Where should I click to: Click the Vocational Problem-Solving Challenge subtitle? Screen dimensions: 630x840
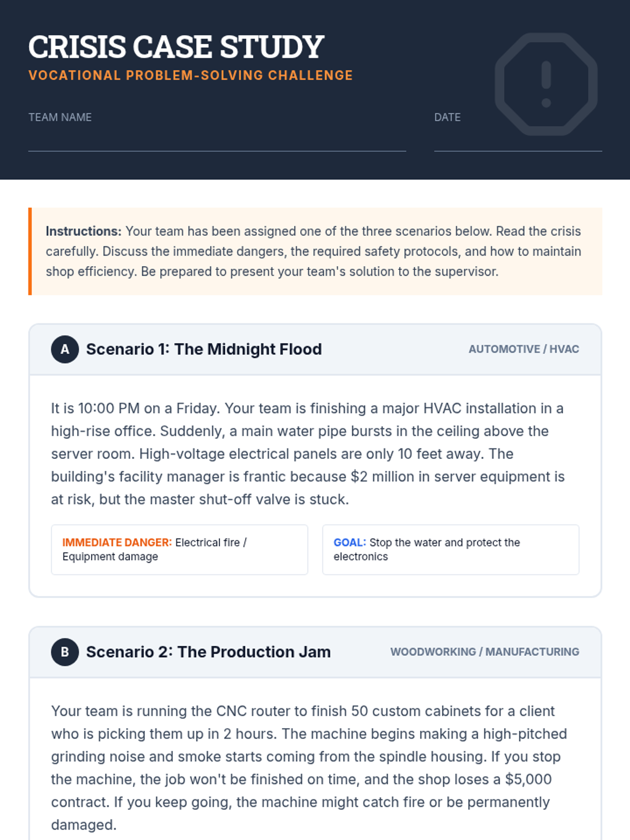coord(191,75)
